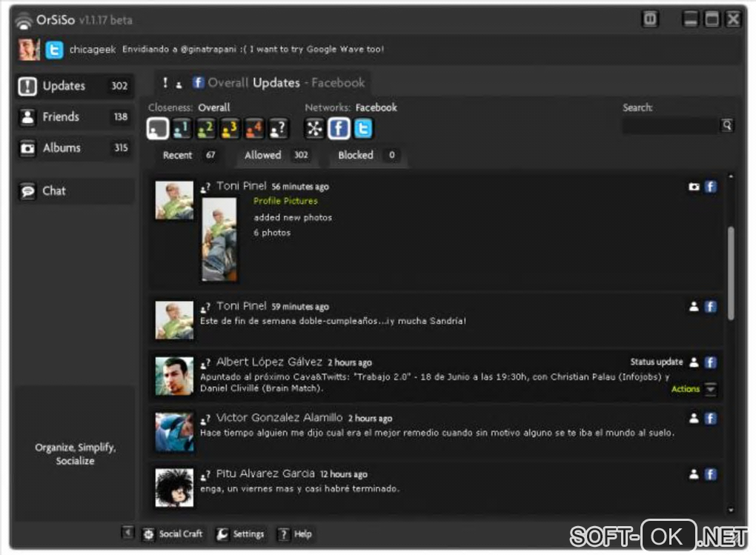The image size is (756, 555).
Task: Click the camera icon on Toni Pinel's photo update
Action: tap(694, 187)
